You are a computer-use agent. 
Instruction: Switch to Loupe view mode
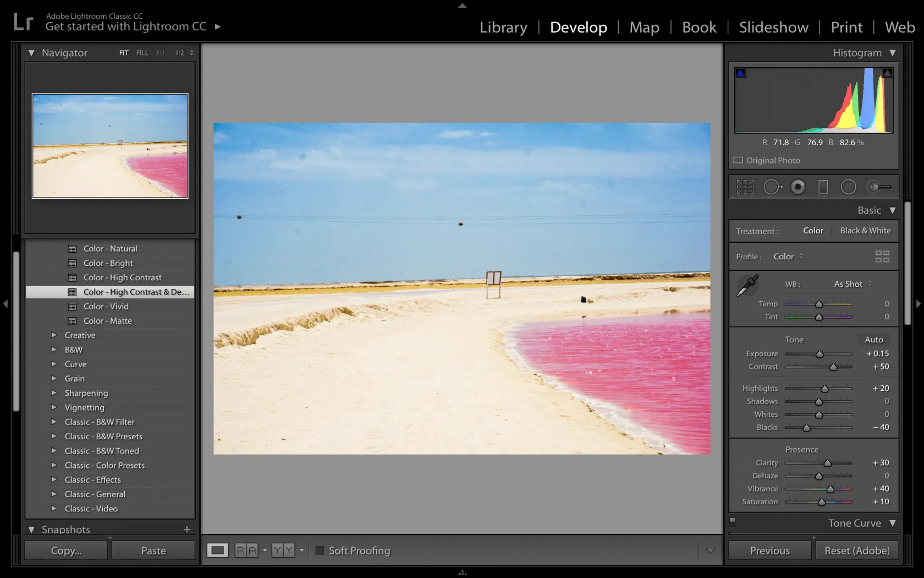coord(218,550)
